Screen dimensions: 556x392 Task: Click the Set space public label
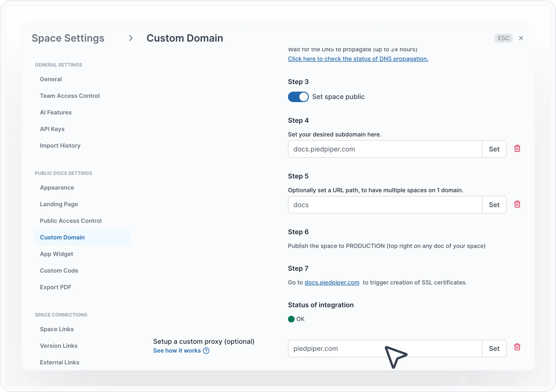point(338,97)
